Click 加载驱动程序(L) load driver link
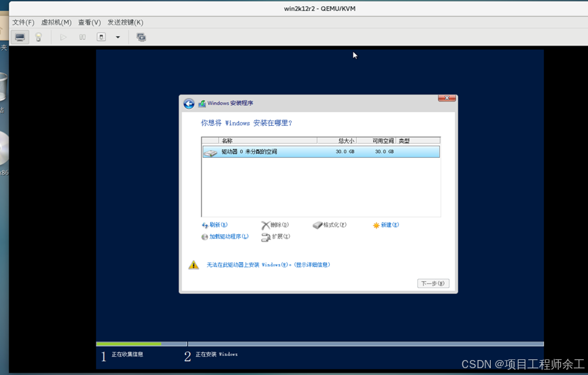588x375 pixels. [229, 236]
